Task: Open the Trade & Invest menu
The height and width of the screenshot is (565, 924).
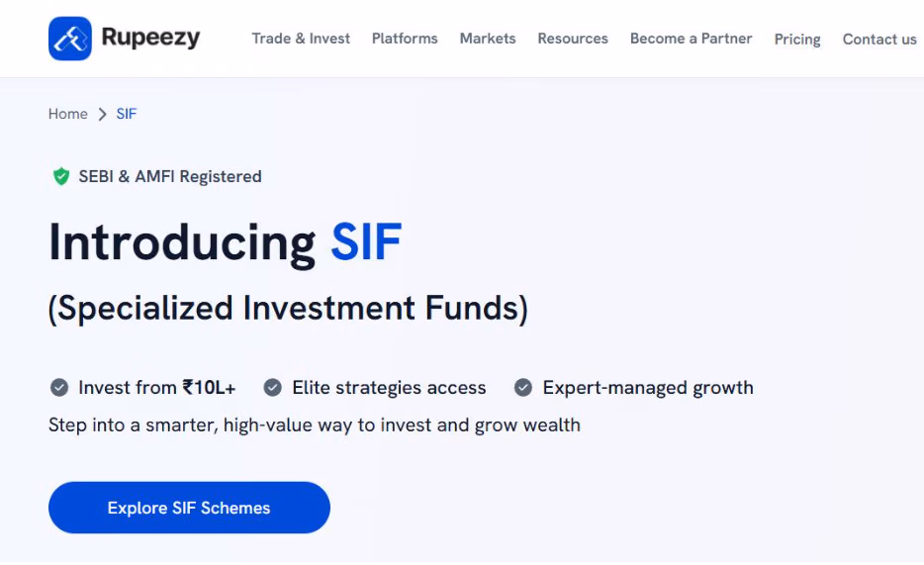Action: click(x=301, y=39)
